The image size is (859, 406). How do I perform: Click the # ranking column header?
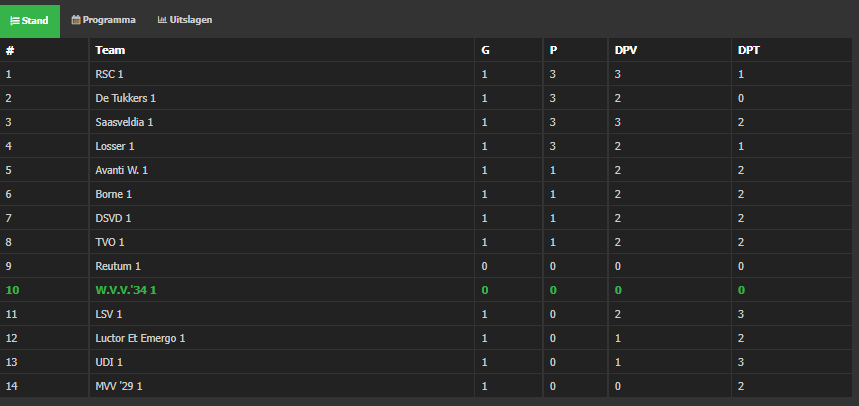tap(9, 50)
